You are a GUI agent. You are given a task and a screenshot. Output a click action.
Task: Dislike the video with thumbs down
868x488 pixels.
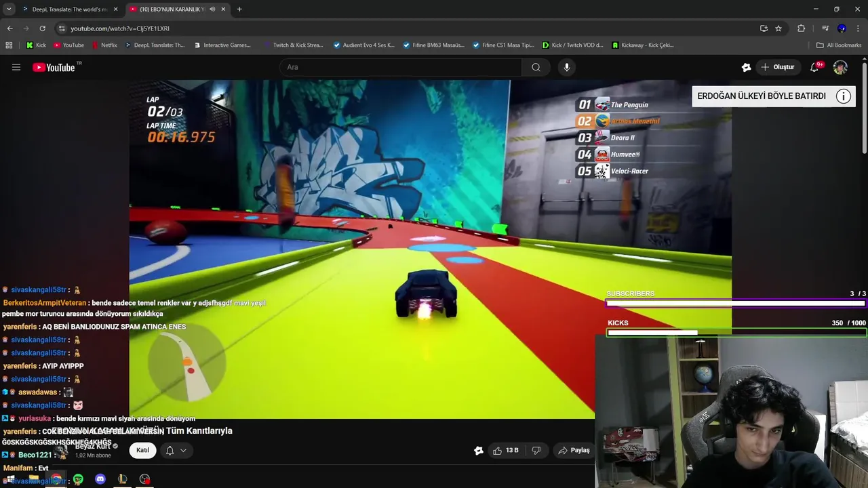click(536, 450)
